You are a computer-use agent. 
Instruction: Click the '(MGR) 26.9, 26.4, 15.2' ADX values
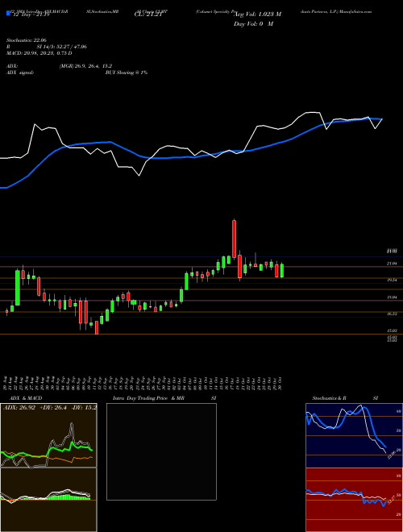[85, 66]
